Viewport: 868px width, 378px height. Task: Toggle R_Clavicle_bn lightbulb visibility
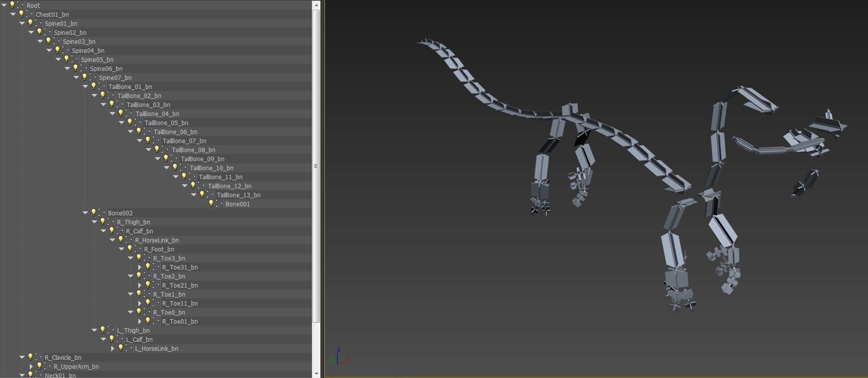[30, 357]
